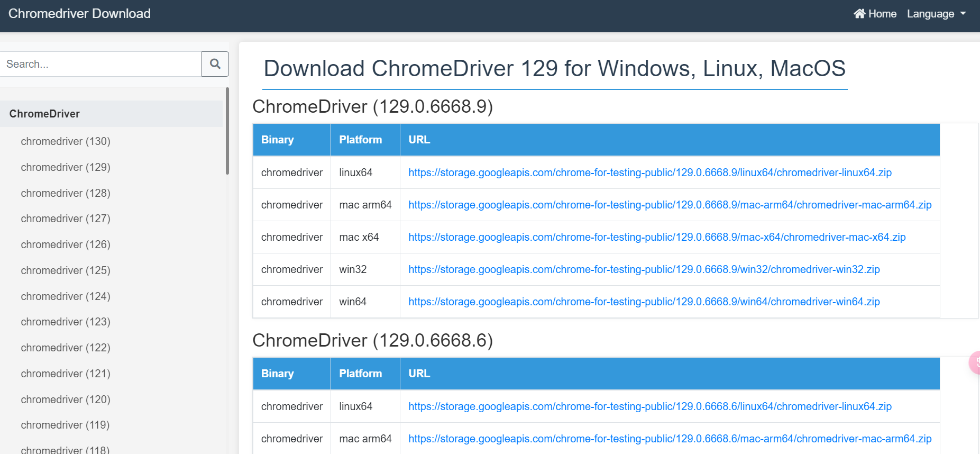Click the pink floating widget at right edge
980x454 pixels.
[x=975, y=363]
